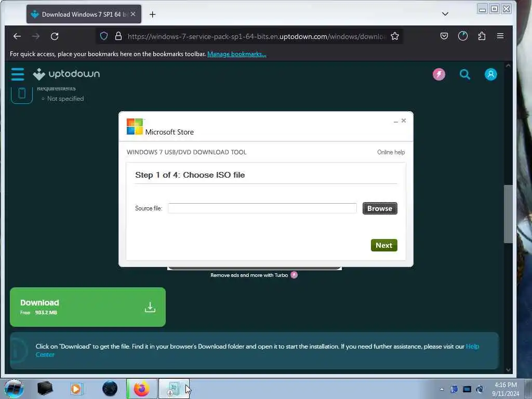Click the green Next button
532x399 pixels.
coord(384,245)
